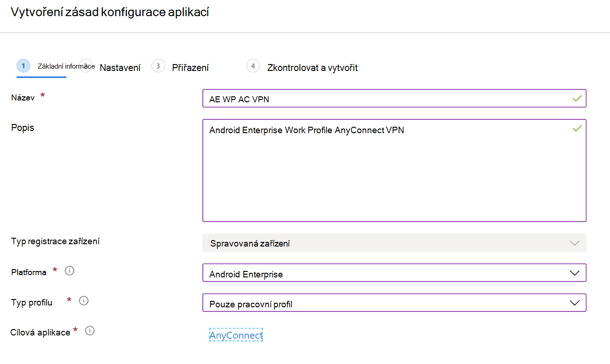Click the chevron arrow of the Platforma dropdown
The height and width of the screenshot is (364, 610).
pyautogui.click(x=574, y=273)
